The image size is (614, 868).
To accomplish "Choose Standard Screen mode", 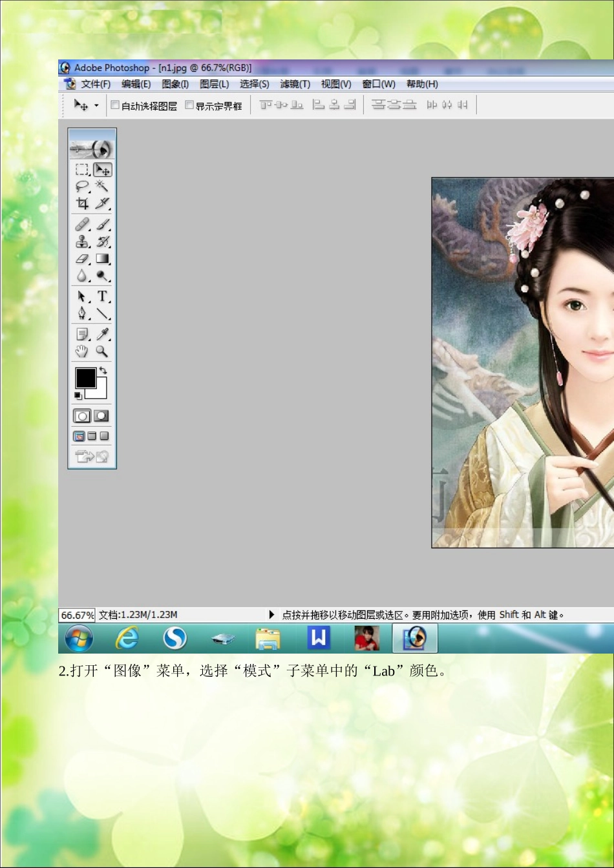I will coord(79,437).
